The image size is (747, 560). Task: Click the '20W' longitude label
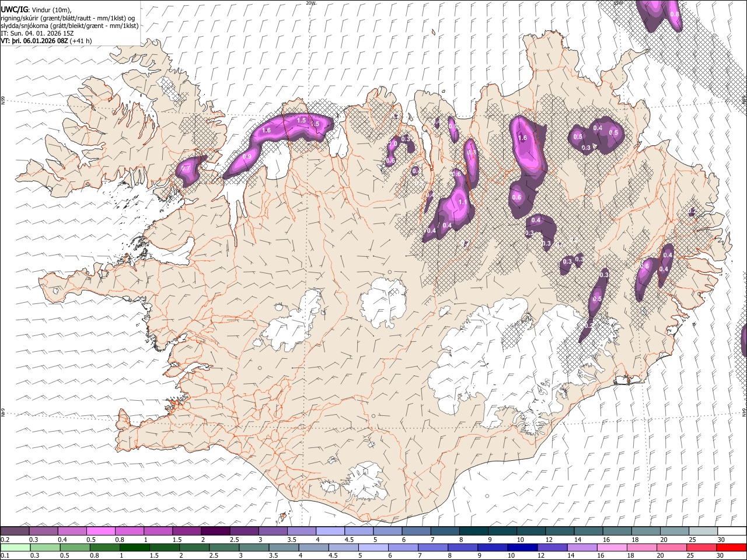pyautogui.click(x=310, y=3)
